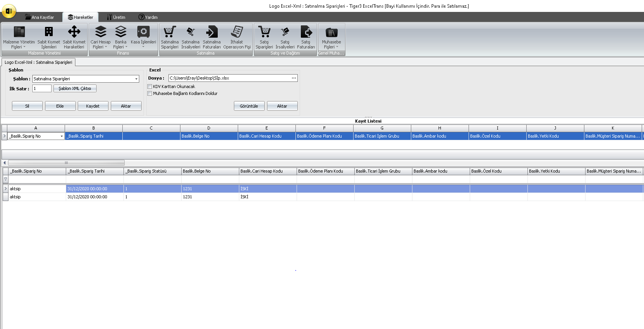Click the Ekle button
The width and height of the screenshot is (644, 329).
(60, 106)
